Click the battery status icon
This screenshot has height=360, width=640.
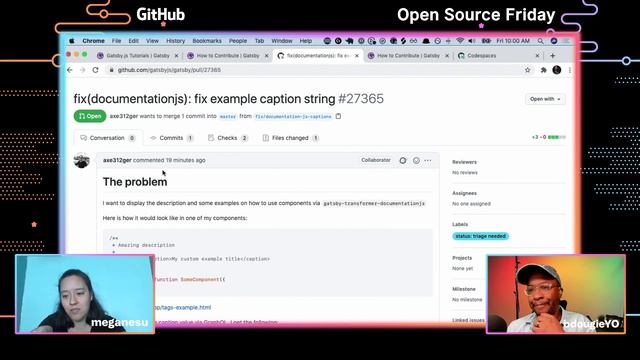click(486, 41)
